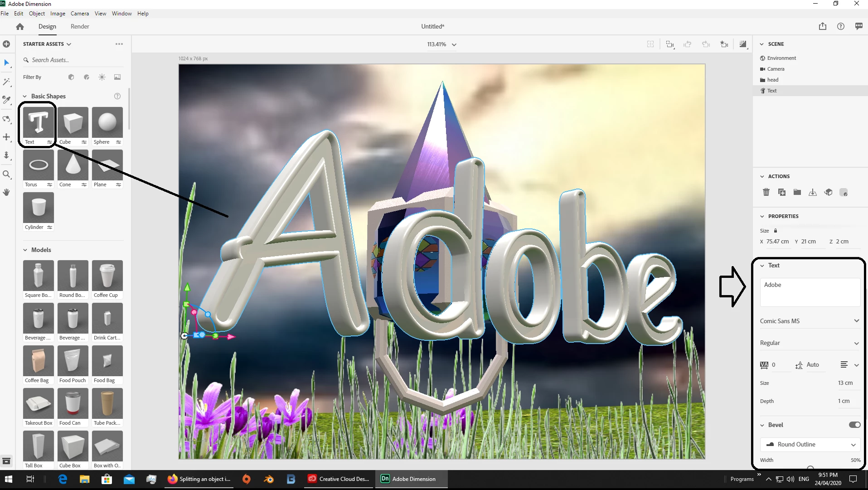Open the Regular font style dropdown
Viewport: 868px width, 490px height.
coord(810,343)
